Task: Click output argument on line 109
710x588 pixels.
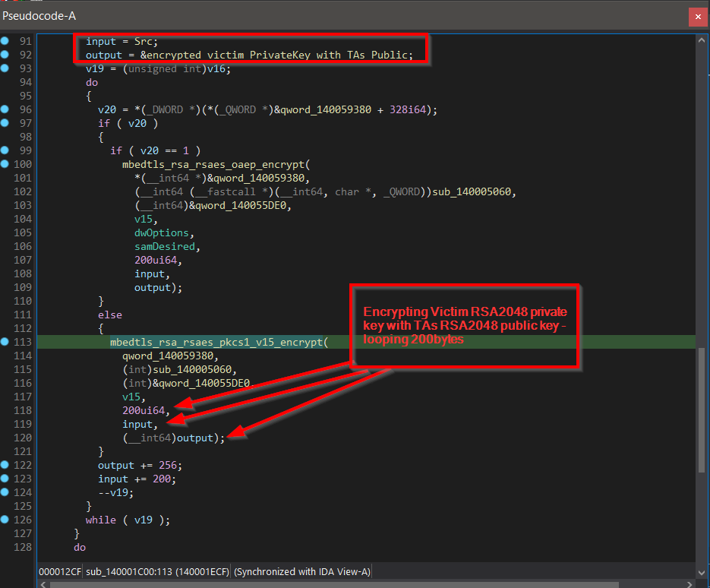Action: (x=153, y=288)
